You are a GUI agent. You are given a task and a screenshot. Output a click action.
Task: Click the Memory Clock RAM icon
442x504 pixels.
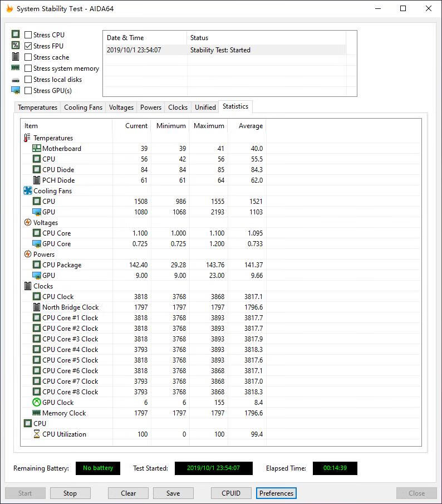click(37, 413)
